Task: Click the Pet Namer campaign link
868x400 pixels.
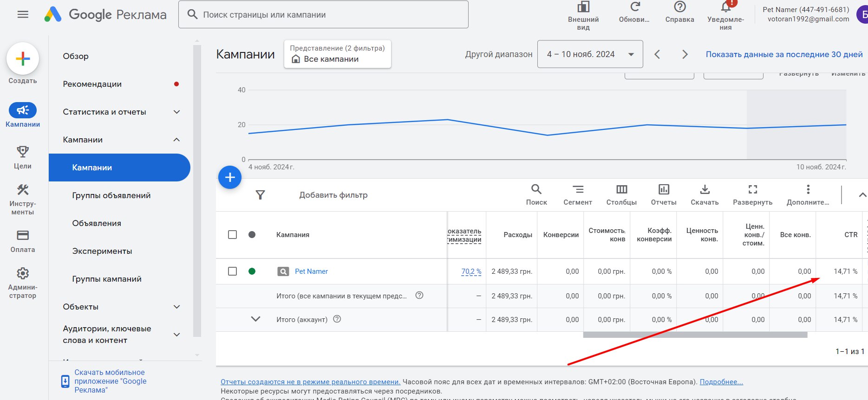Action: coord(311,271)
